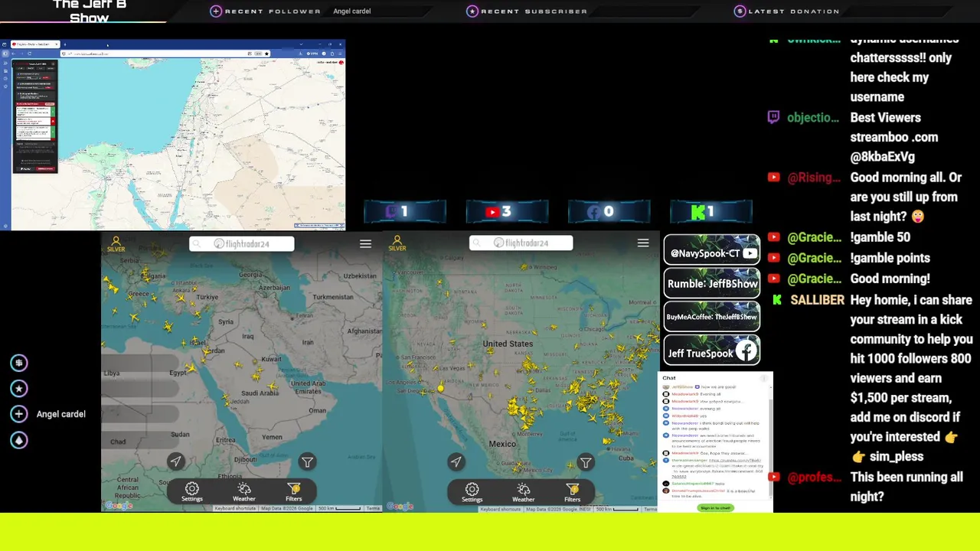Click the Sign in to chat button
The width and height of the screenshot is (980, 551).
pyautogui.click(x=715, y=507)
